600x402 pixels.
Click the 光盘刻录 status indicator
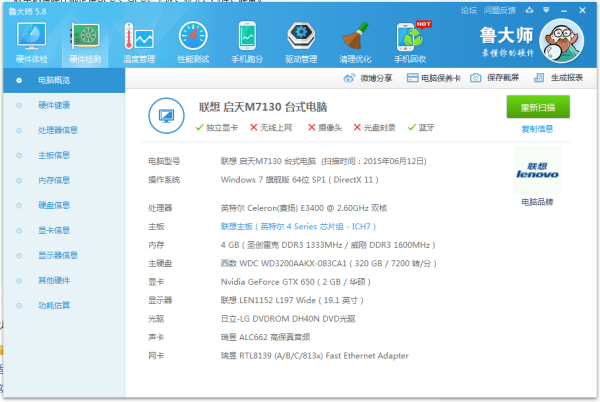point(374,127)
